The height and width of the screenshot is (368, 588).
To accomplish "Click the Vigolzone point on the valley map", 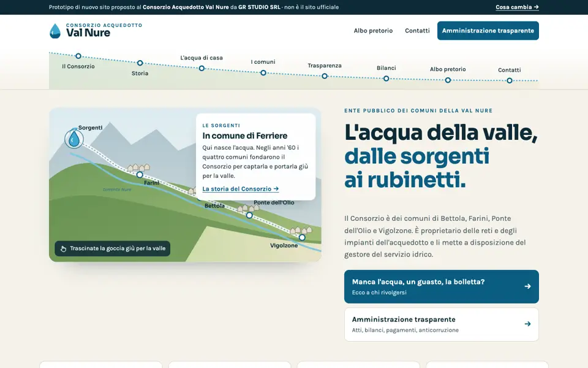I will click(x=302, y=237).
